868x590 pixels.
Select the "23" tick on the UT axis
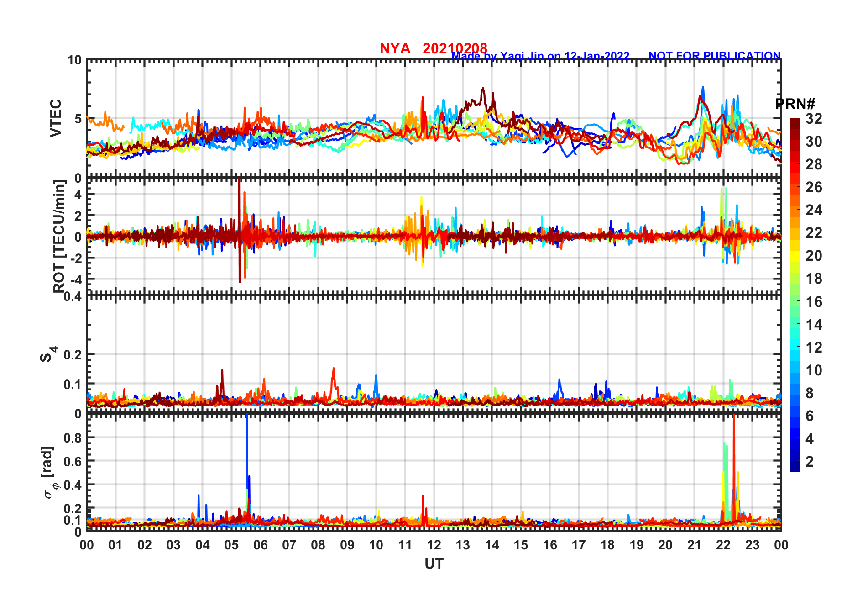pos(752,545)
